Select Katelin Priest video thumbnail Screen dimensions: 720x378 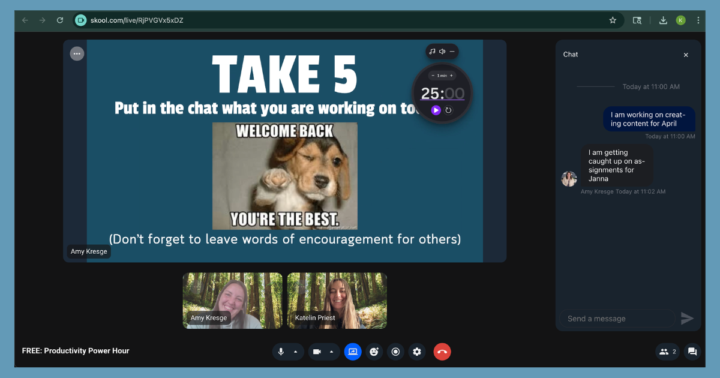coord(337,301)
